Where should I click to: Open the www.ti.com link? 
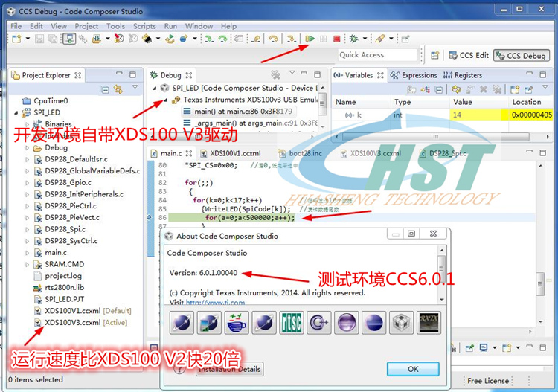(215, 302)
